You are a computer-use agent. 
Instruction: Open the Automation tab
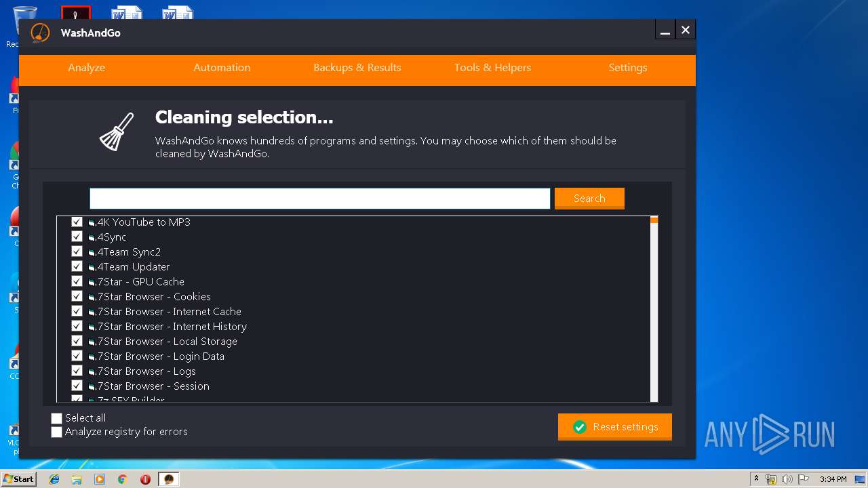point(222,68)
